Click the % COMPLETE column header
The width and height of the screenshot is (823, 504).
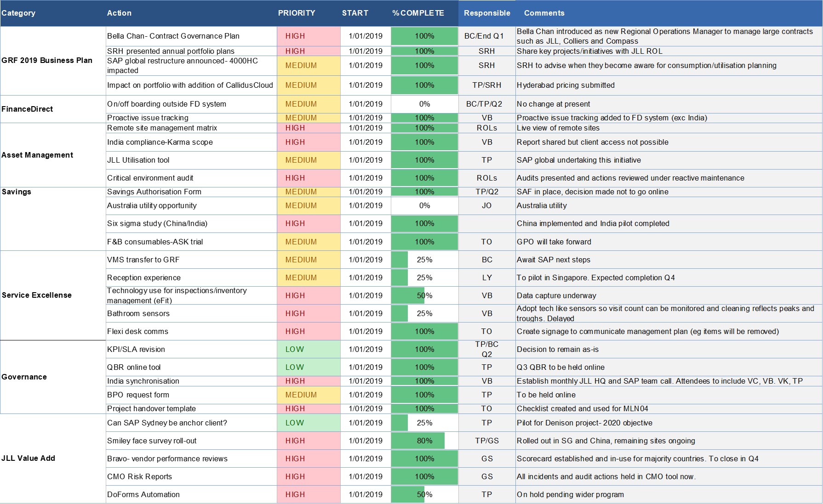tap(424, 13)
